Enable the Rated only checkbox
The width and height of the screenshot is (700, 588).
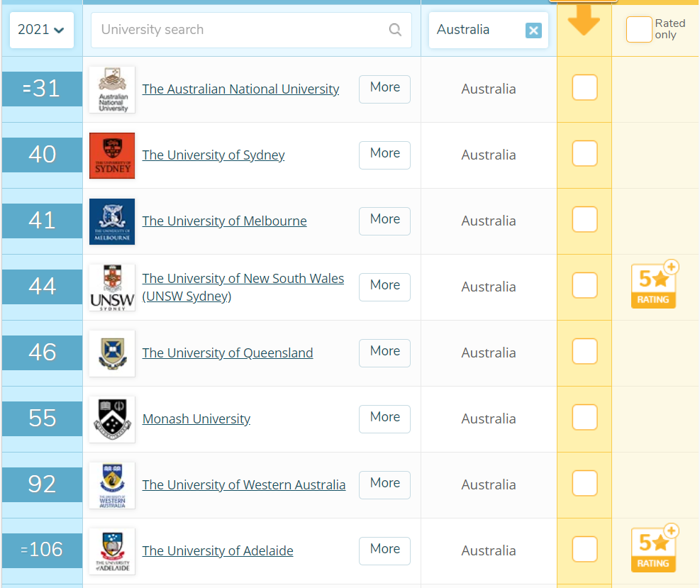638,30
